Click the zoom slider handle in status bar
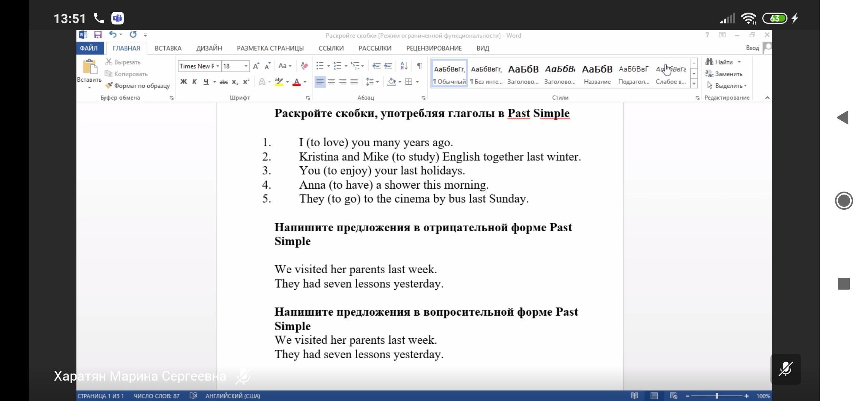Screen dimensions: 868x401 click(717, 396)
